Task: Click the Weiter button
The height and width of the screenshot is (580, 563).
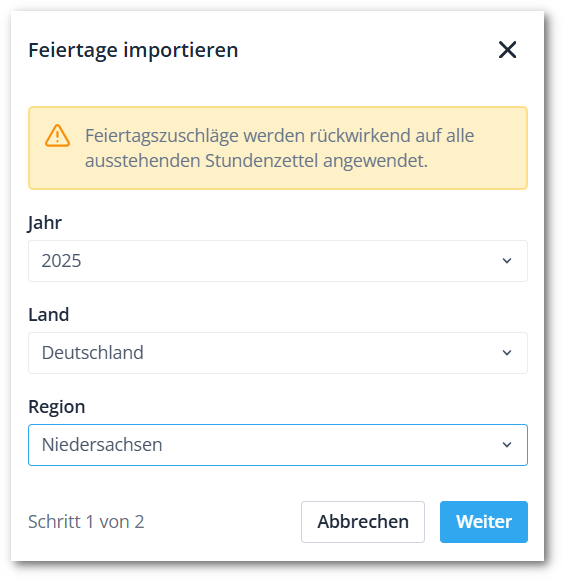Action: coord(484,522)
